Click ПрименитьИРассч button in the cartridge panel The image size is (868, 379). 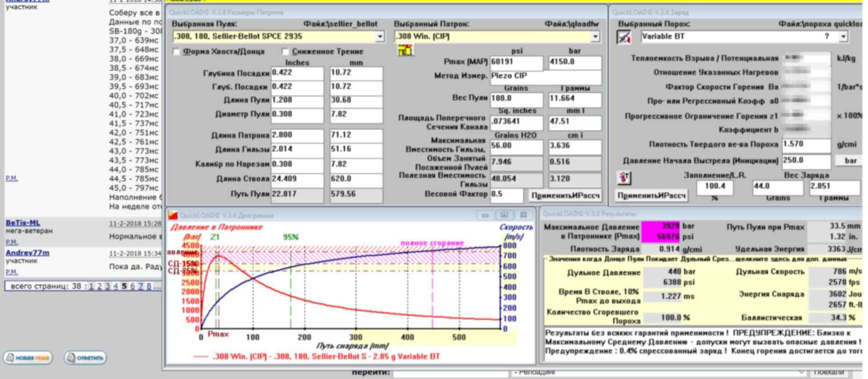point(565,195)
